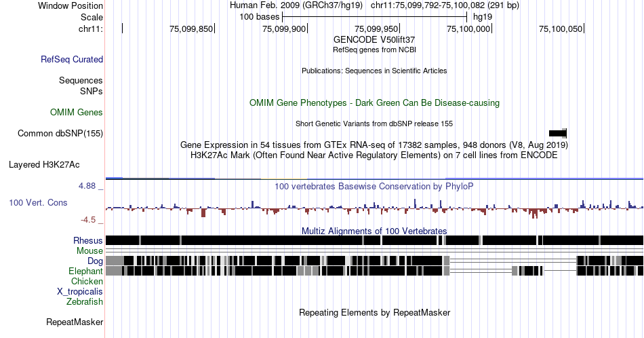Open the OMIM Genes track label

(77, 112)
